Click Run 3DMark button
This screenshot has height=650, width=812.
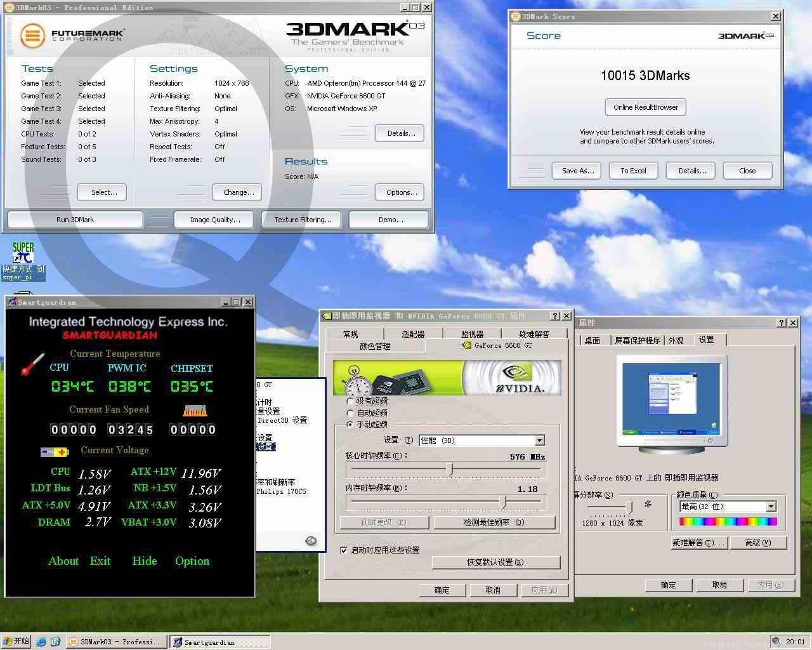[x=75, y=220]
